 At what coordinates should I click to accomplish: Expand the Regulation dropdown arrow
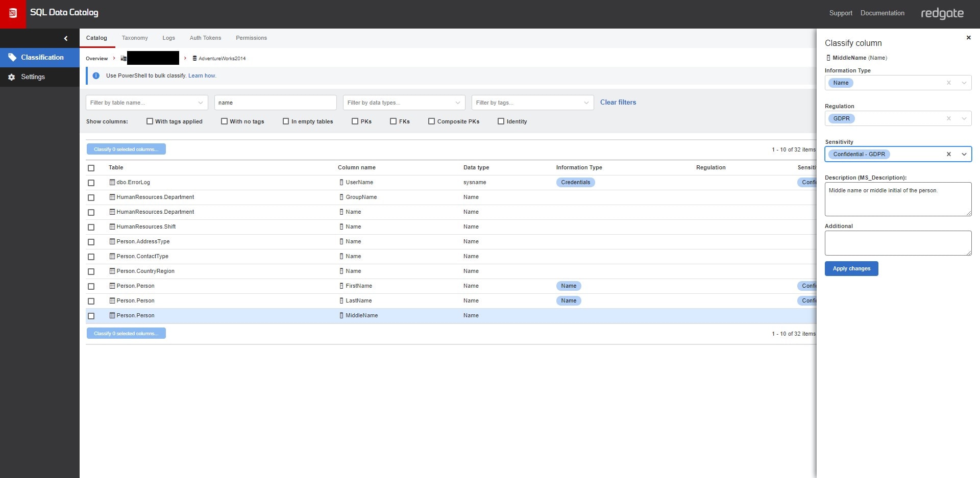(x=964, y=118)
